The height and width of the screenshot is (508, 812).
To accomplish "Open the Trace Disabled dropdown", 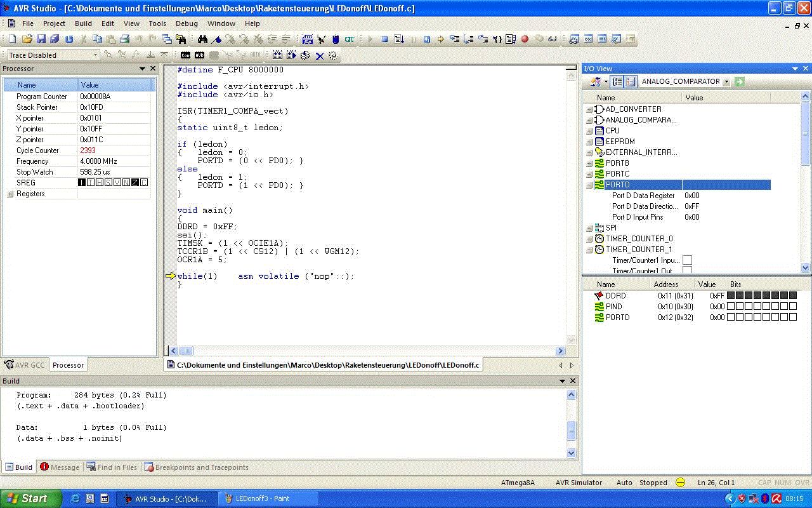I will 96,55.
